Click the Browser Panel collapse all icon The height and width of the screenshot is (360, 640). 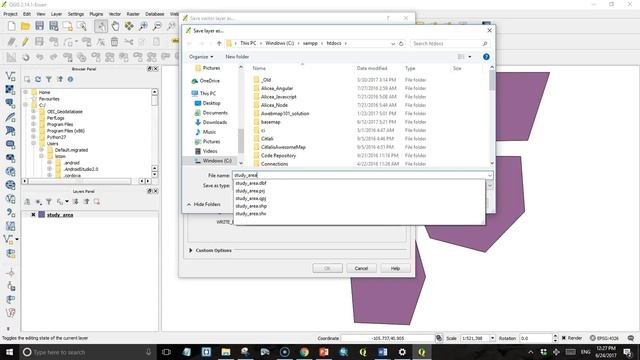coord(60,79)
